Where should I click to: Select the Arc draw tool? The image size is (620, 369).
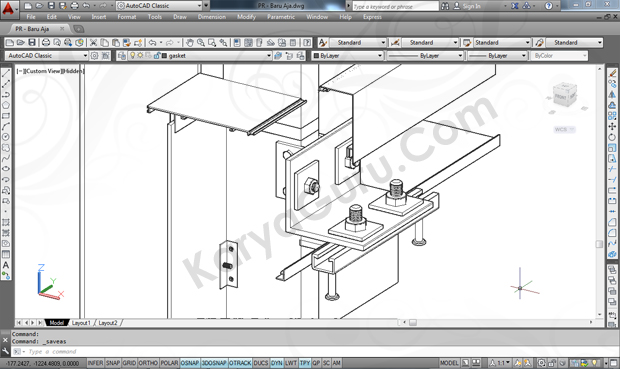6,127
